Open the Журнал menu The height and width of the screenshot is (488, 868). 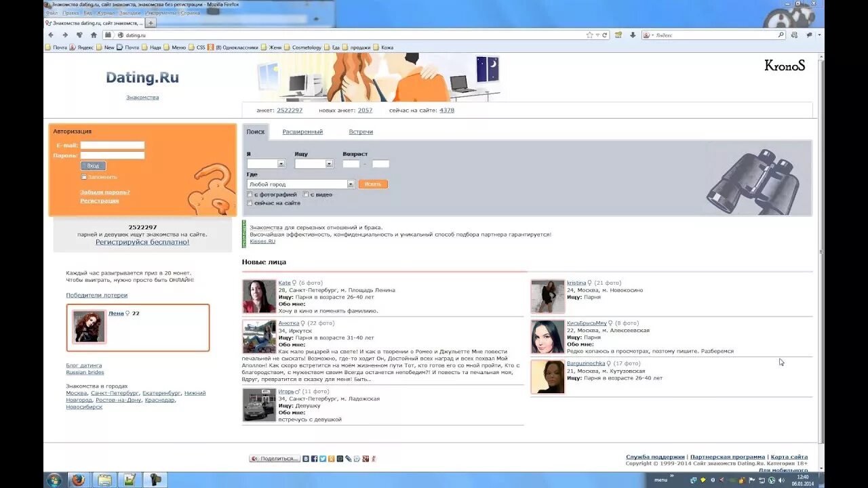[106, 13]
